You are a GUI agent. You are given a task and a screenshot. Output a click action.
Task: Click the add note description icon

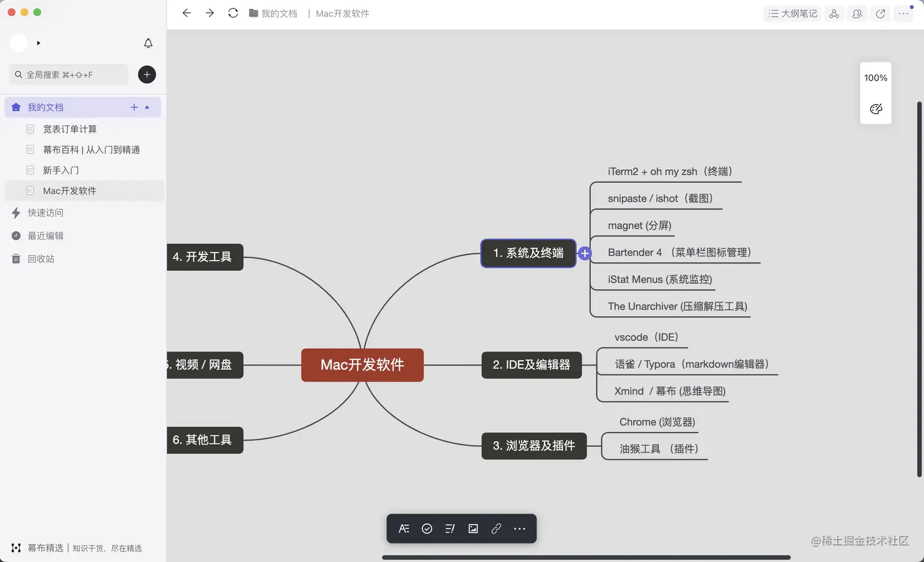tap(450, 529)
